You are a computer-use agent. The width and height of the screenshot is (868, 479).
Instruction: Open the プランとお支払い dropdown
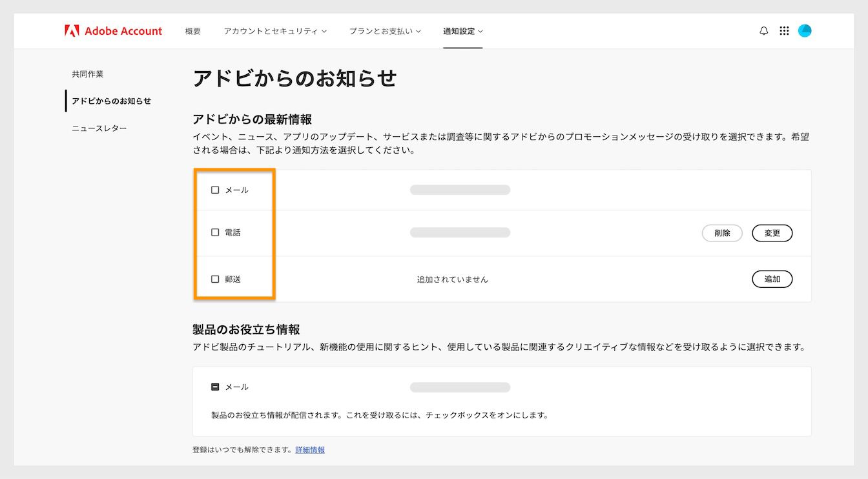pos(385,30)
